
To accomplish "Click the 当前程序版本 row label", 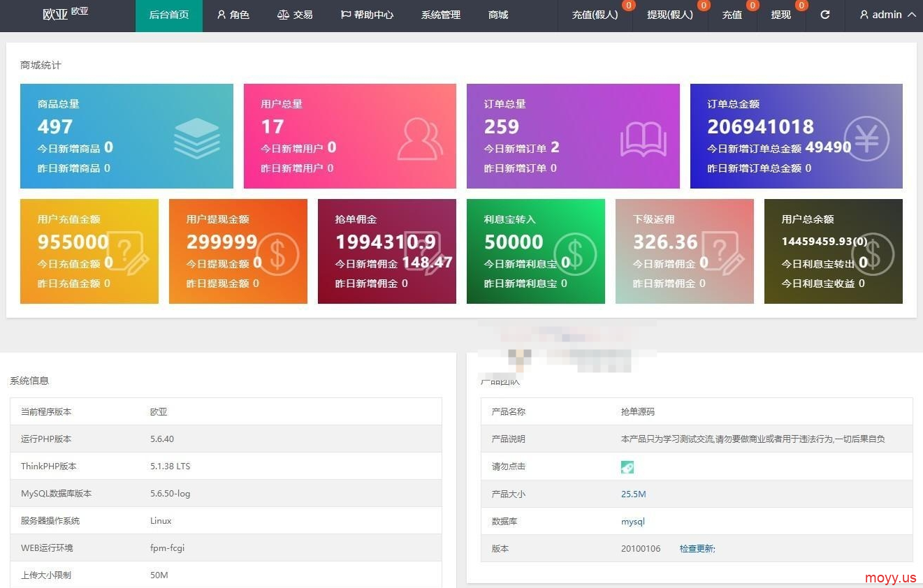I will click(x=46, y=412).
